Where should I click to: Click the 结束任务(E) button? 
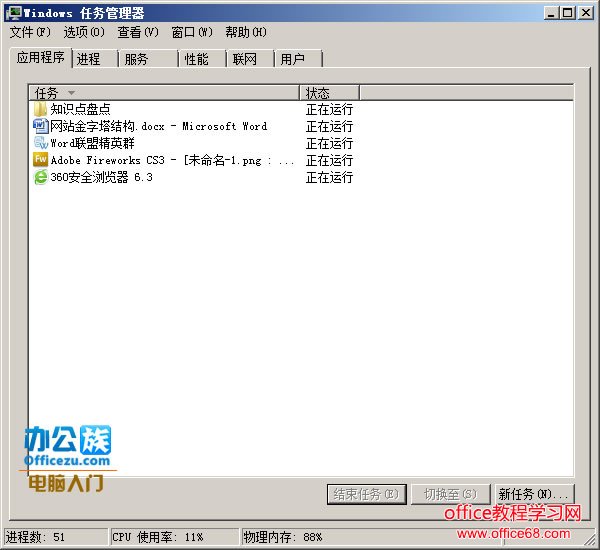(367, 494)
